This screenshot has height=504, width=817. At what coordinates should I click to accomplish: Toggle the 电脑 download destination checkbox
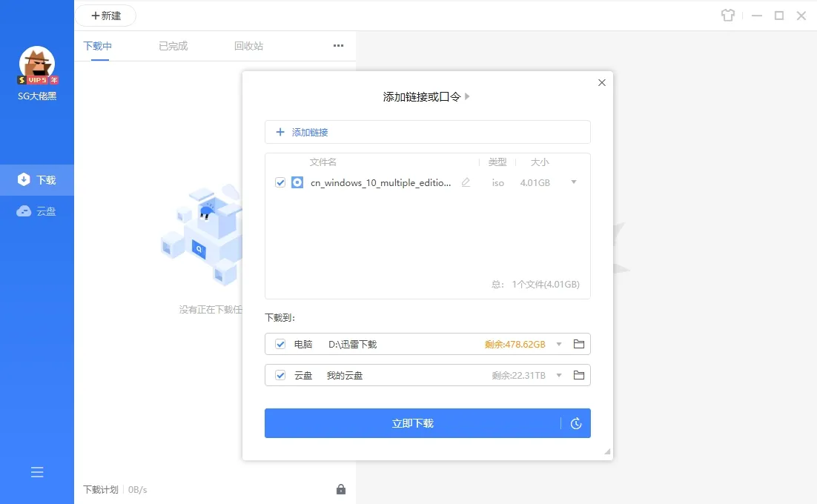click(280, 344)
